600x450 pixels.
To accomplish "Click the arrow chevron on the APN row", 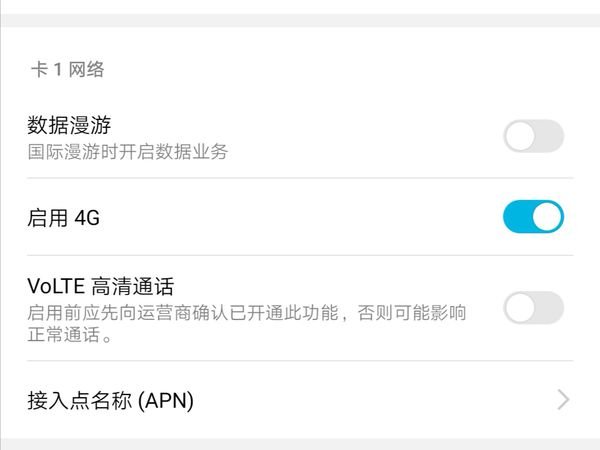I will click(x=563, y=401).
